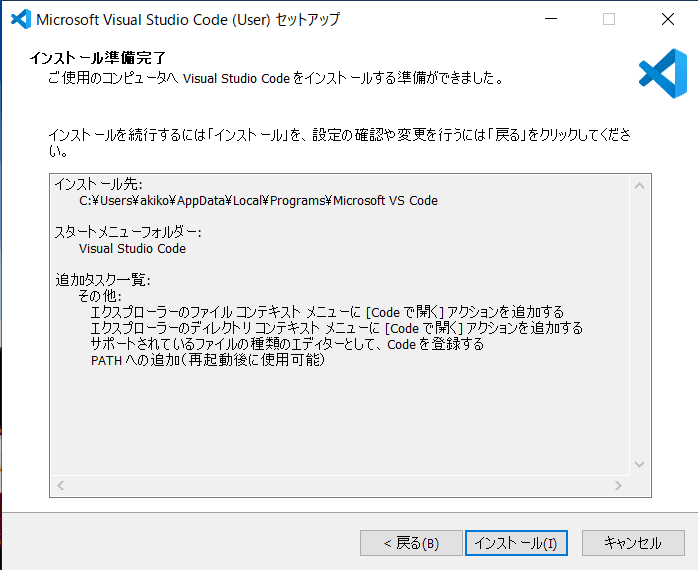Click the summary box scroll down arrow
Viewport: 698px width, 570px height.
click(642, 465)
